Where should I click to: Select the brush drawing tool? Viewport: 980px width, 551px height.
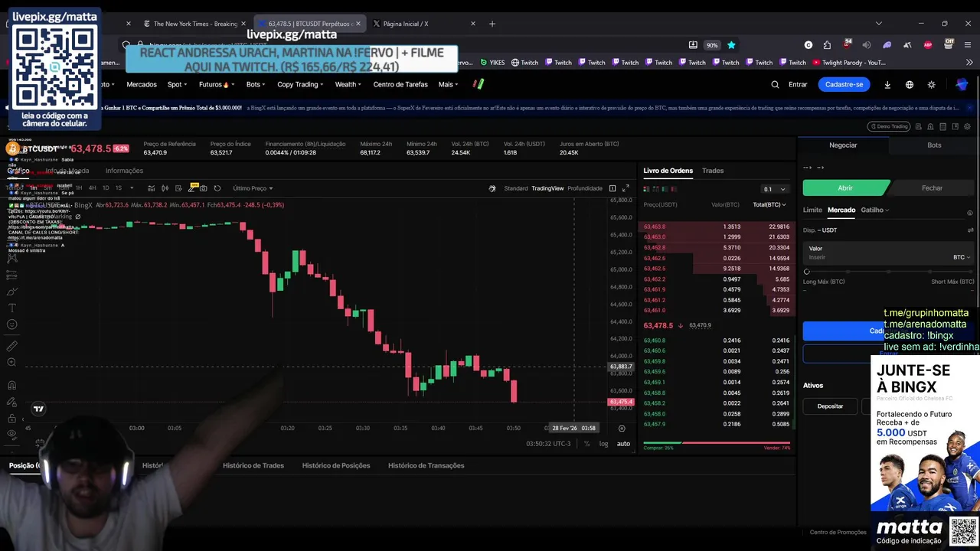(12, 292)
